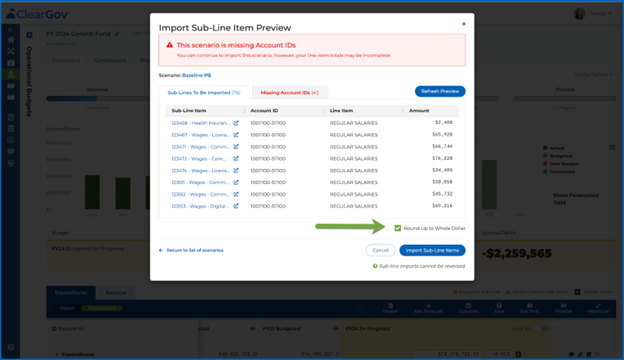Open the Display Options dropdown
The image size is (624, 360).
[x=593, y=75]
